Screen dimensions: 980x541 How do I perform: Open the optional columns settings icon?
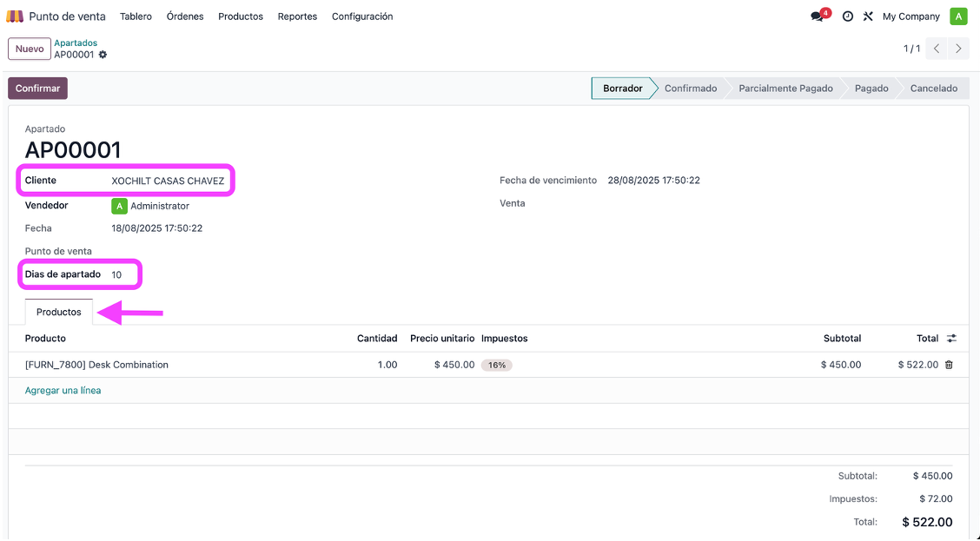[x=951, y=339]
